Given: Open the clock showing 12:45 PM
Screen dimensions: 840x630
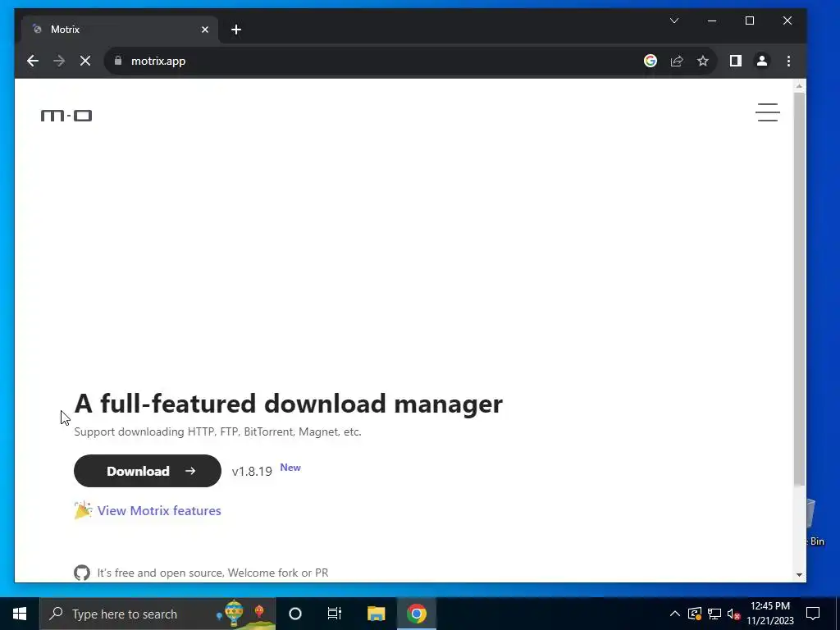Looking at the screenshot, I should point(769,614).
